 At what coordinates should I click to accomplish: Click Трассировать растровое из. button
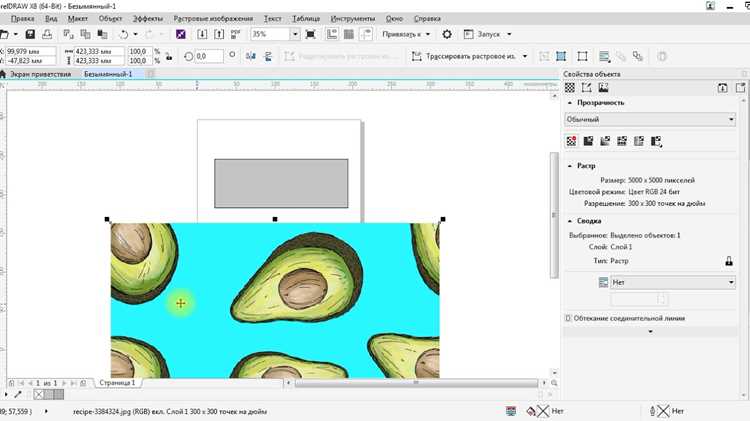(464, 56)
